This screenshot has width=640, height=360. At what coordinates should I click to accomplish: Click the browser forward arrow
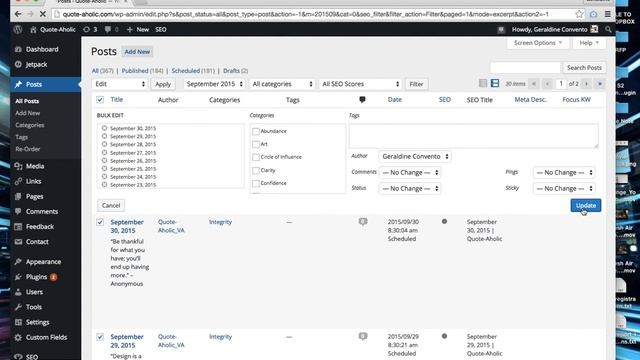30,14
